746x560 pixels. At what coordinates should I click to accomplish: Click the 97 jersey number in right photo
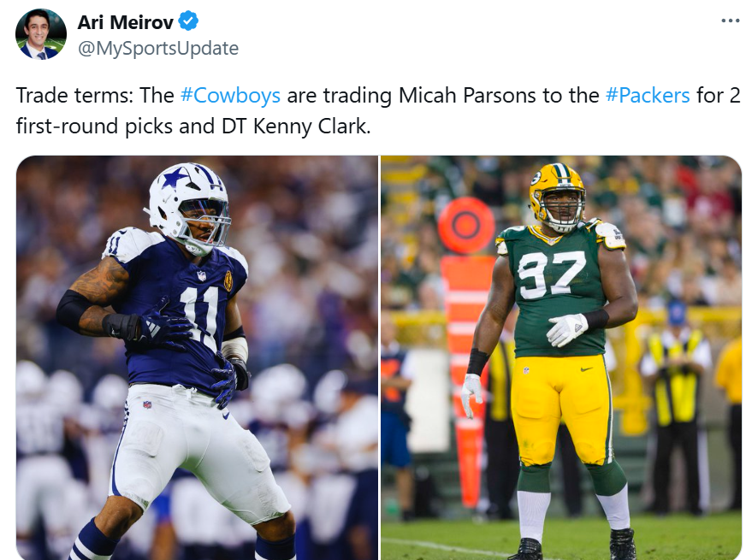[x=552, y=274]
